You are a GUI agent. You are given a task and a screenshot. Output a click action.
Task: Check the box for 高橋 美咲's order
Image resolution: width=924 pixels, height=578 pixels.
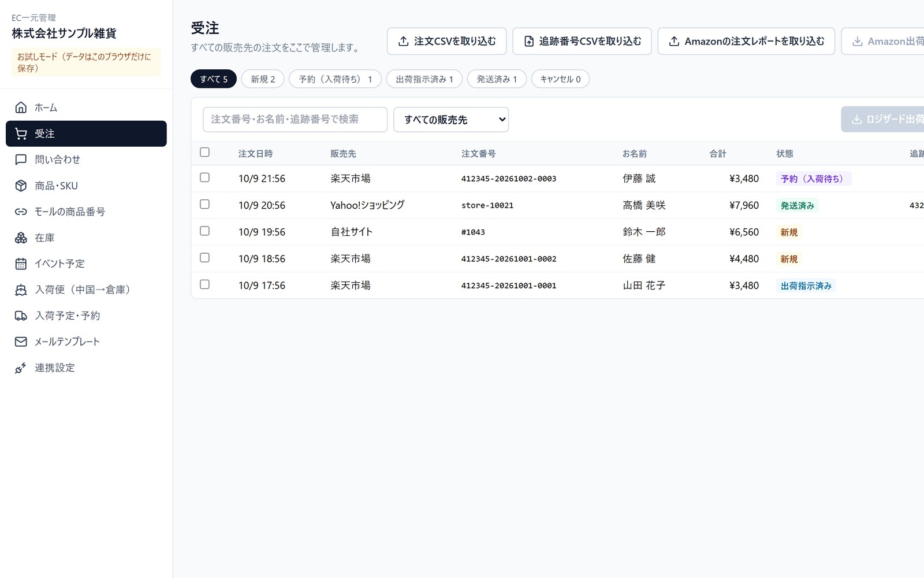tap(204, 204)
